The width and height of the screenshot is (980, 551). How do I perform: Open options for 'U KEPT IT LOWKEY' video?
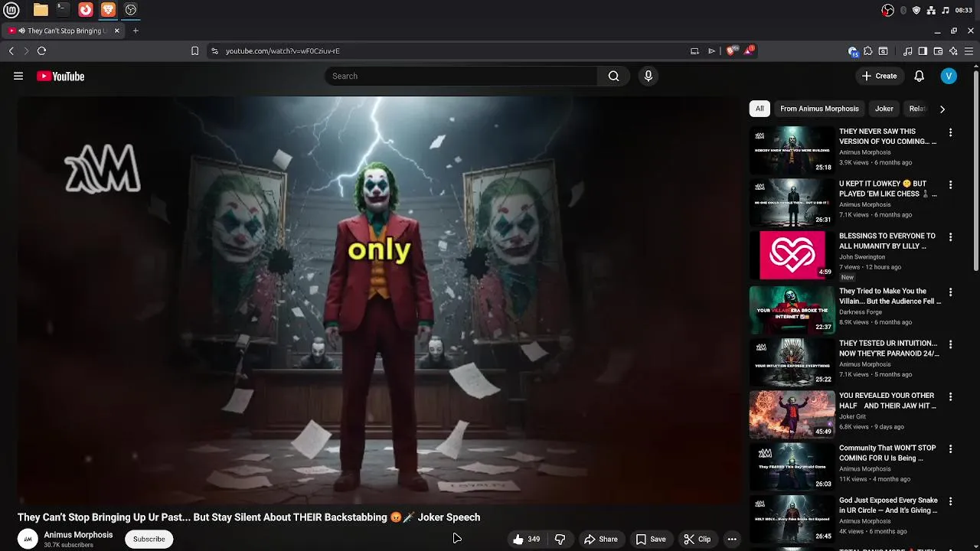950,184
